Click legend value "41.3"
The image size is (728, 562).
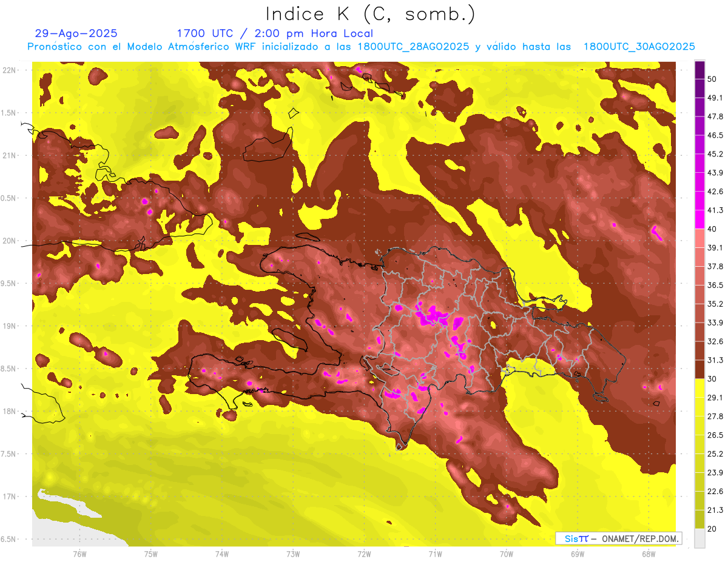point(715,210)
